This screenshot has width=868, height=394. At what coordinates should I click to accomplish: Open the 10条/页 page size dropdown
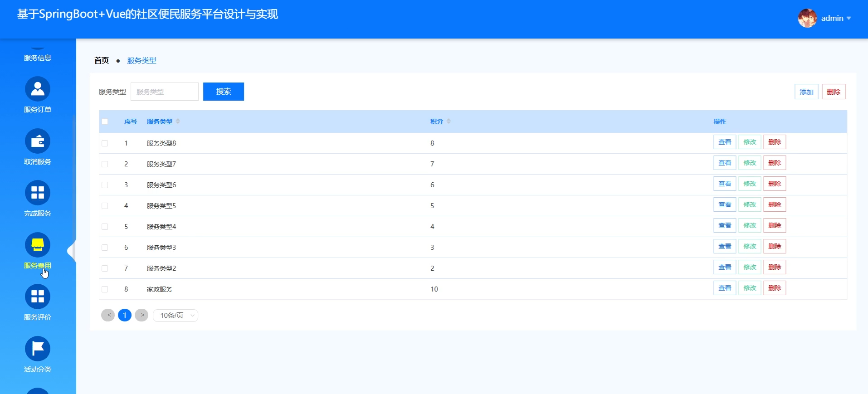point(176,315)
